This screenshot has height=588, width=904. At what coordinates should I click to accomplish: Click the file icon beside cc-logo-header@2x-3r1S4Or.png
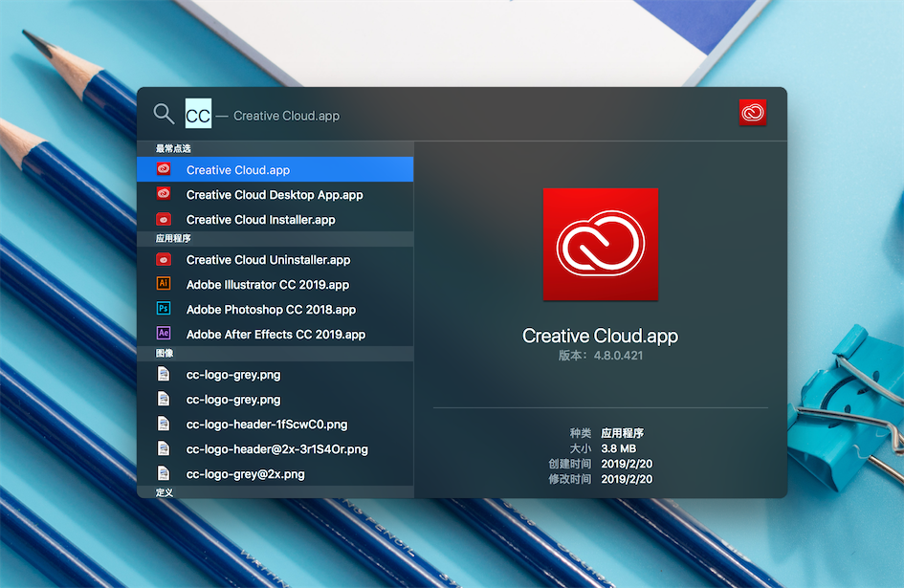[x=164, y=448]
